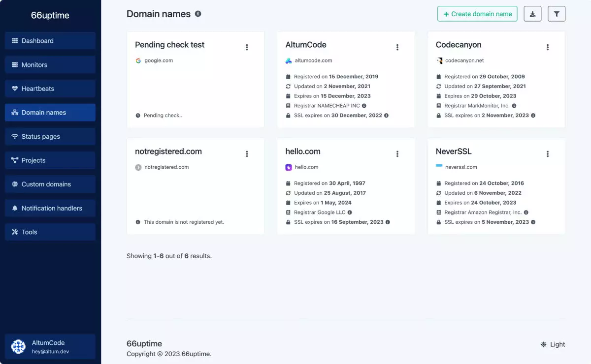The image size is (591, 364).
Task: Click altumcode.com favicon icon
Action: pos(289,61)
